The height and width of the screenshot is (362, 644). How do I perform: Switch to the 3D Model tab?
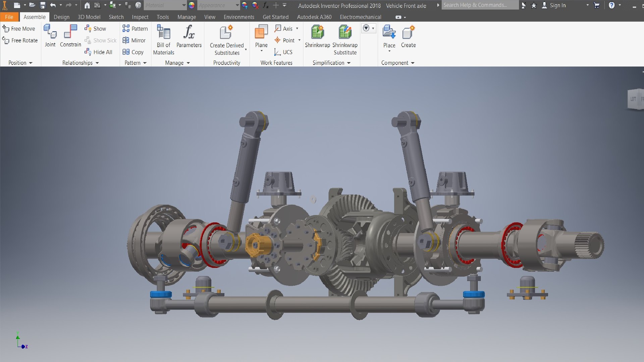(89, 17)
